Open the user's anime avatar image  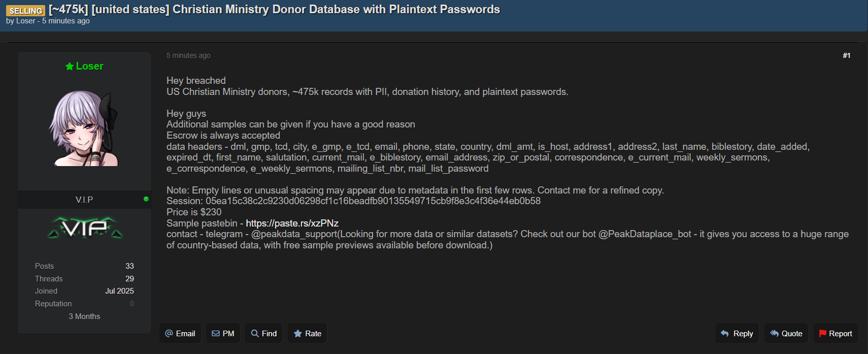click(x=84, y=128)
